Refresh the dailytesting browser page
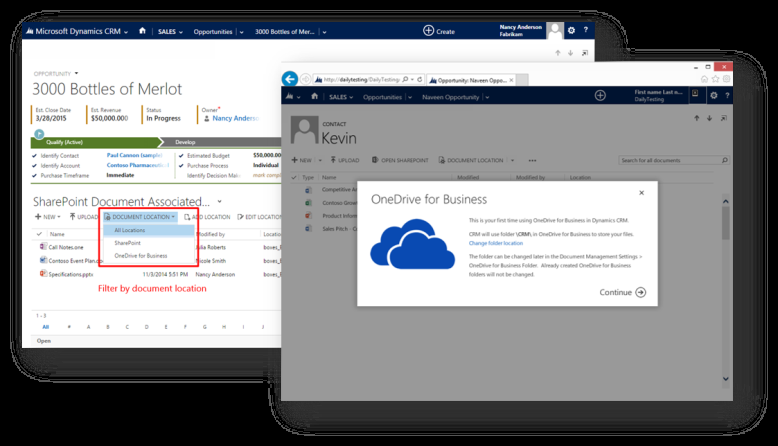Screen dimensions: 778x446 [419, 79]
